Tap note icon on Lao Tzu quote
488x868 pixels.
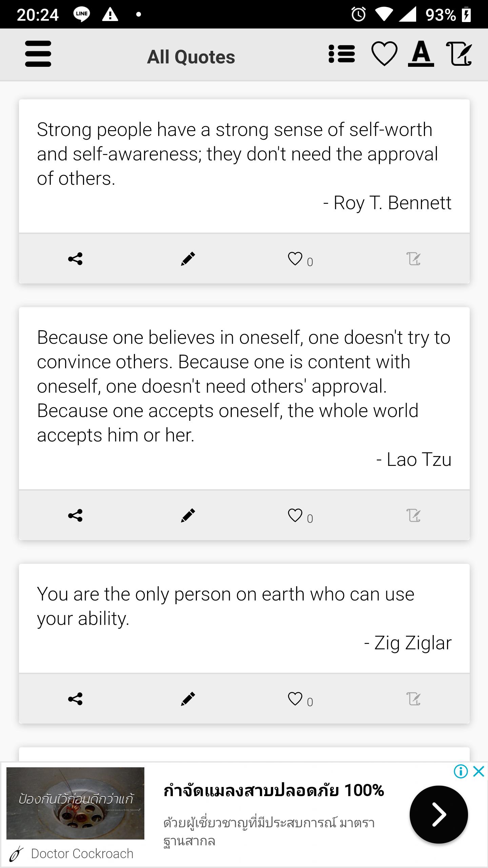point(413,515)
